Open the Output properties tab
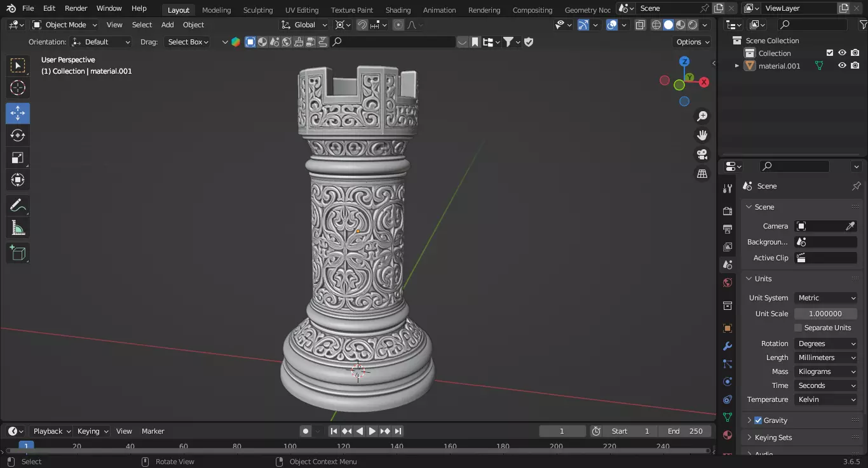This screenshot has height=468, width=868. 728,229
